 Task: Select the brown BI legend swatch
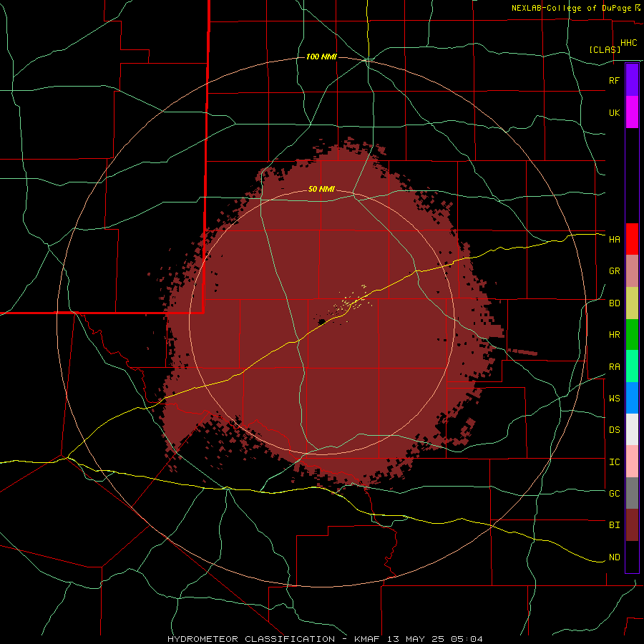[x=632, y=525]
